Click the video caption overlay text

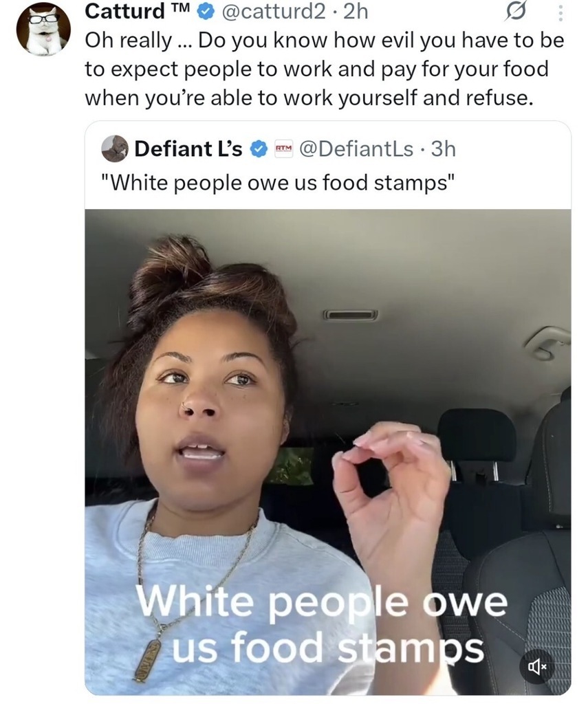point(322,626)
